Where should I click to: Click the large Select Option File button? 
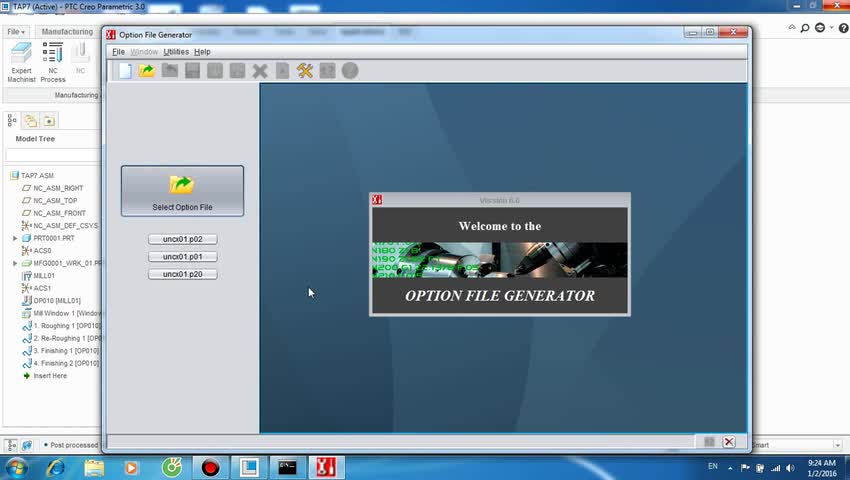[182, 191]
